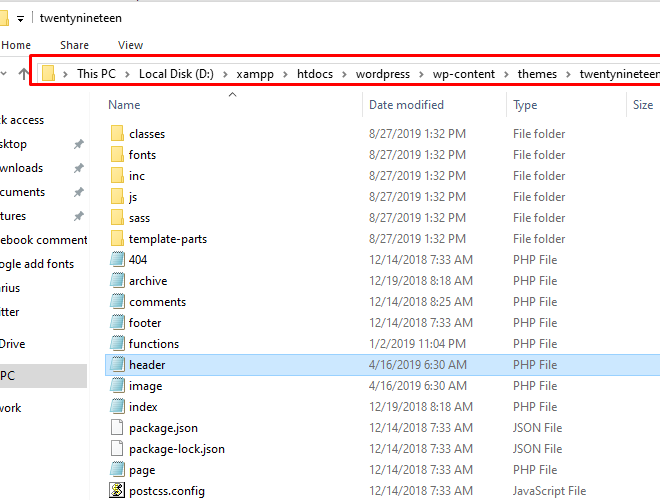Click the archive PHP file icon
This screenshot has width=660, height=500.
point(117,280)
